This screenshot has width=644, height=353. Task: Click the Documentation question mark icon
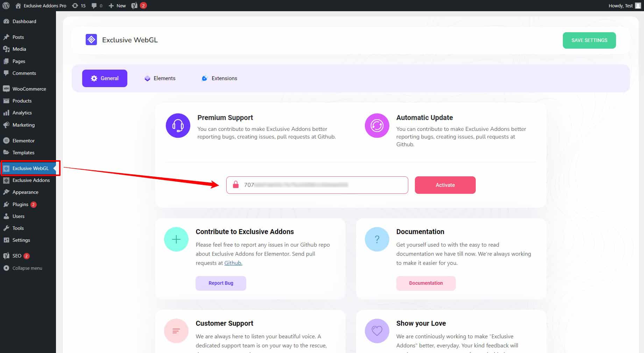coord(377,239)
